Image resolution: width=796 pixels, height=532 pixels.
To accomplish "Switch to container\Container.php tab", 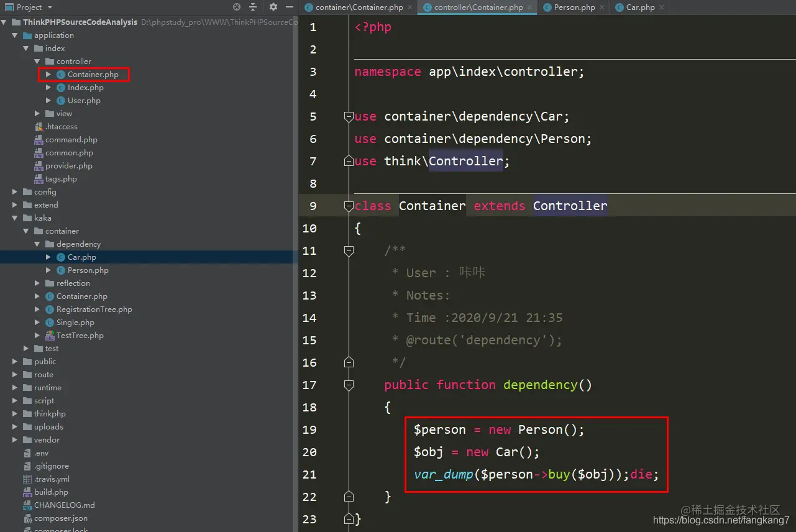I will click(359, 7).
